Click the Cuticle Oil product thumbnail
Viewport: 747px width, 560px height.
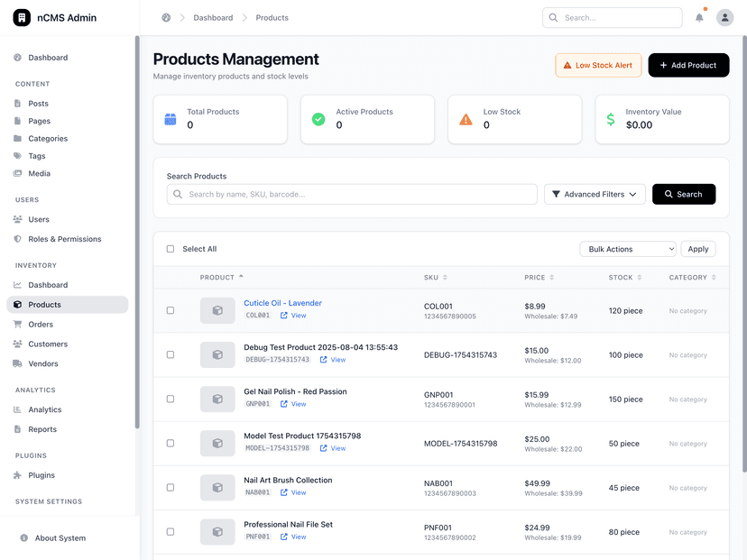[x=217, y=310]
